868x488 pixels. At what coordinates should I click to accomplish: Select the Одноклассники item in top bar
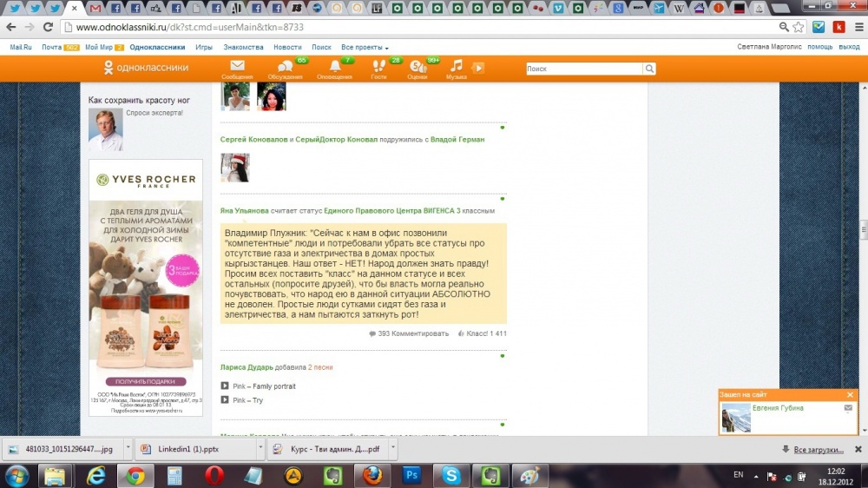pyautogui.click(x=157, y=47)
